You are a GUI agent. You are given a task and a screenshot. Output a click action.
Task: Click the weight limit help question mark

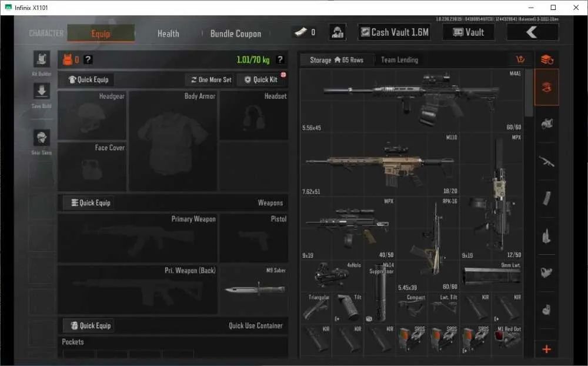pyautogui.click(x=280, y=59)
